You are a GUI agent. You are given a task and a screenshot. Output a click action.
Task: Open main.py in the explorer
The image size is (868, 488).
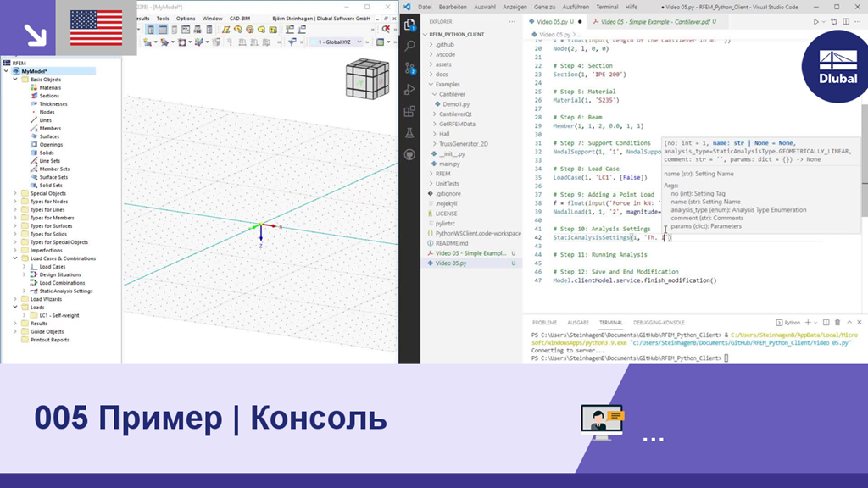click(449, 164)
